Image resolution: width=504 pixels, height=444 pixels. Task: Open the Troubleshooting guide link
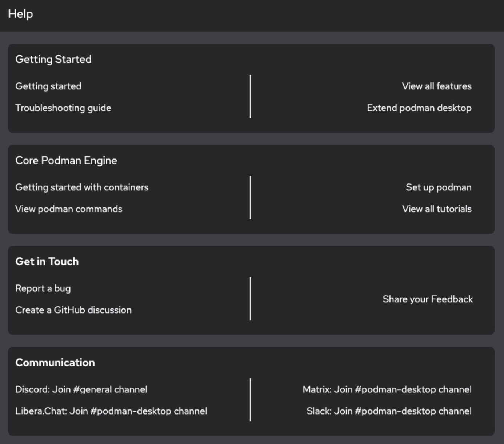click(x=63, y=108)
